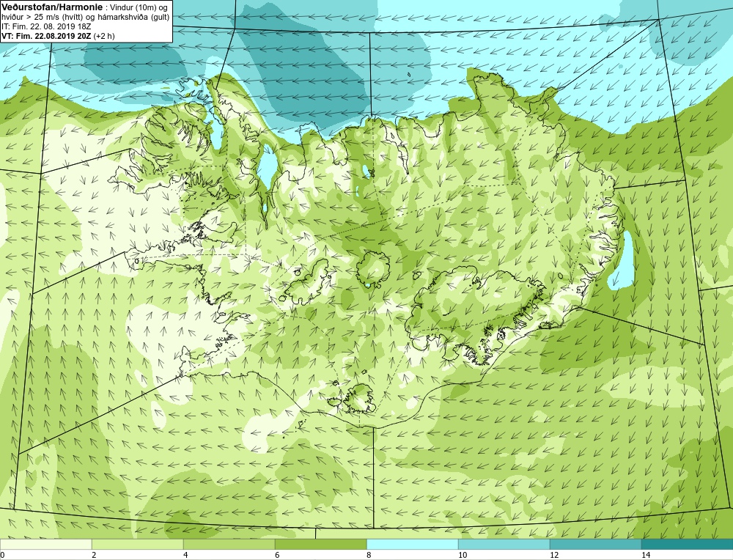Click the 8–10 m/s light cyan swatch
The height and width of the screenshot is (560, 733).
pyautogui.click(x=412, y=544)
